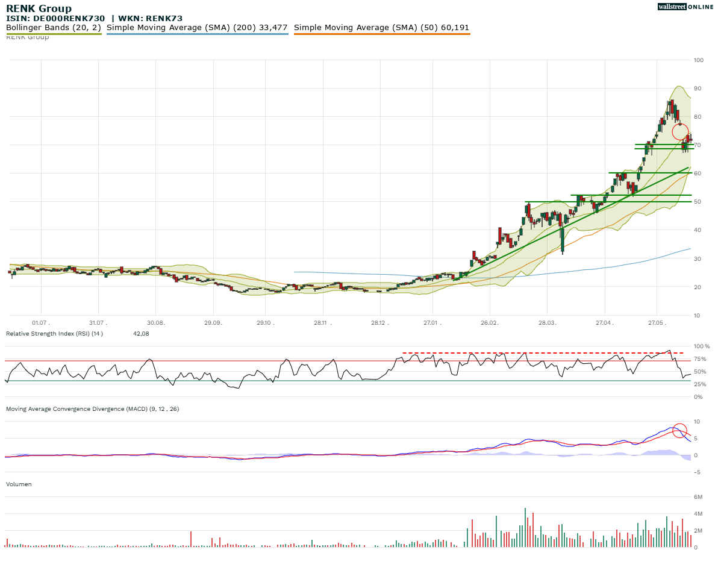Click the Relative Strength Index (RSI) (14) label
The width and height of the screenshot is (718, 588).
(54, 333)
